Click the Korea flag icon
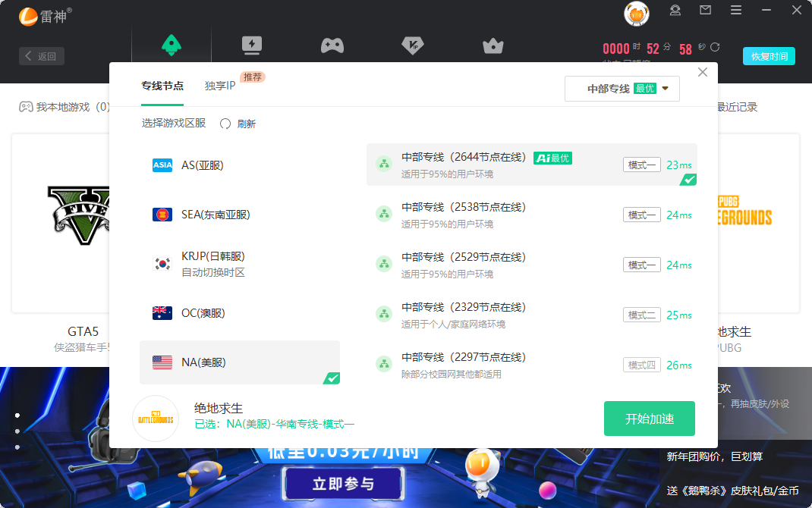This screenshot has height=508, width=812. pyautogui.click(x=162, y=264)
